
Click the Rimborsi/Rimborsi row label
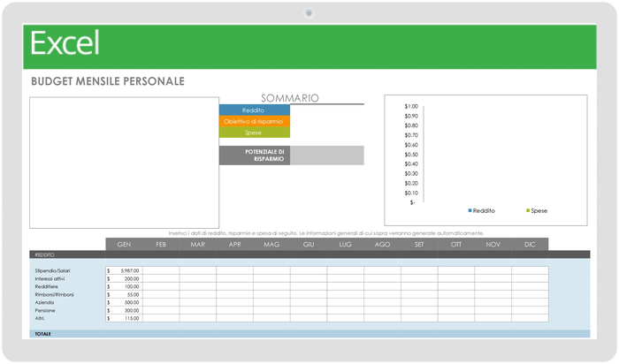tap(55, 294)
